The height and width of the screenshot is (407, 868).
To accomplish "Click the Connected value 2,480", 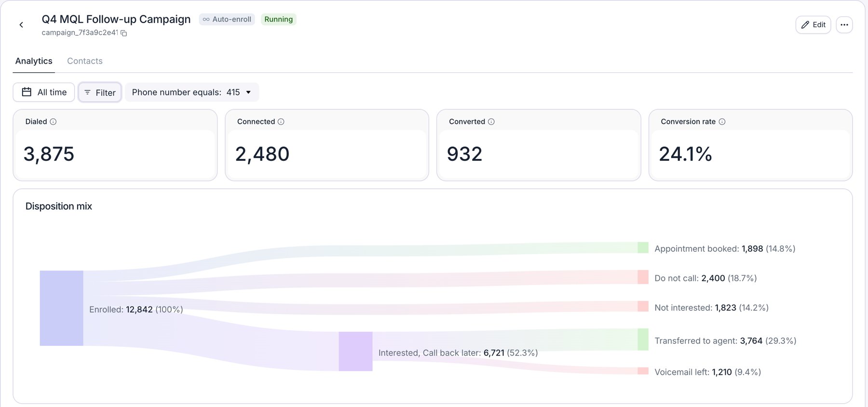I will click(x=262, y=154).
